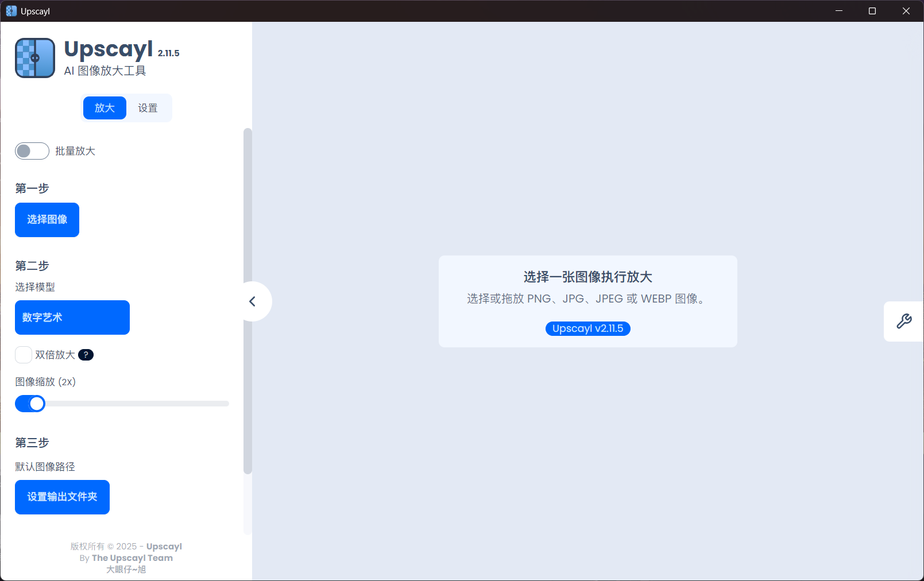Click the 选择图像 button
This screenshot has width=924, height=581.
click(47, 220)
